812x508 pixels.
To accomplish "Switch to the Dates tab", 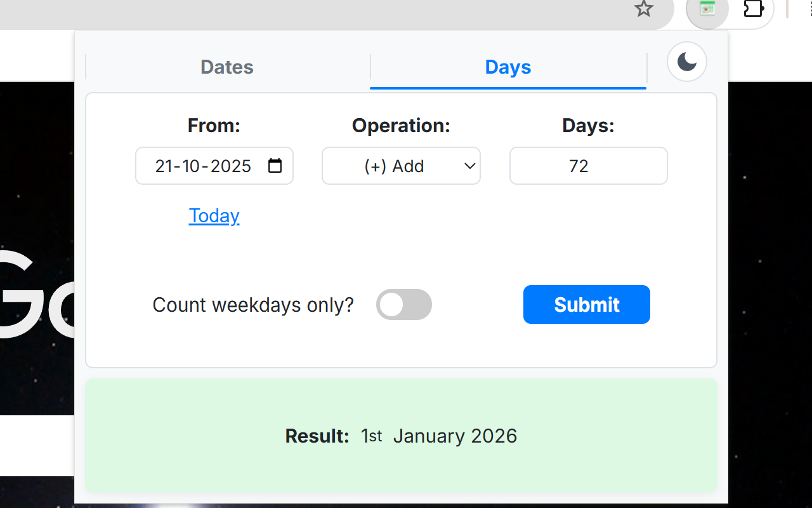I will (226, 67).
